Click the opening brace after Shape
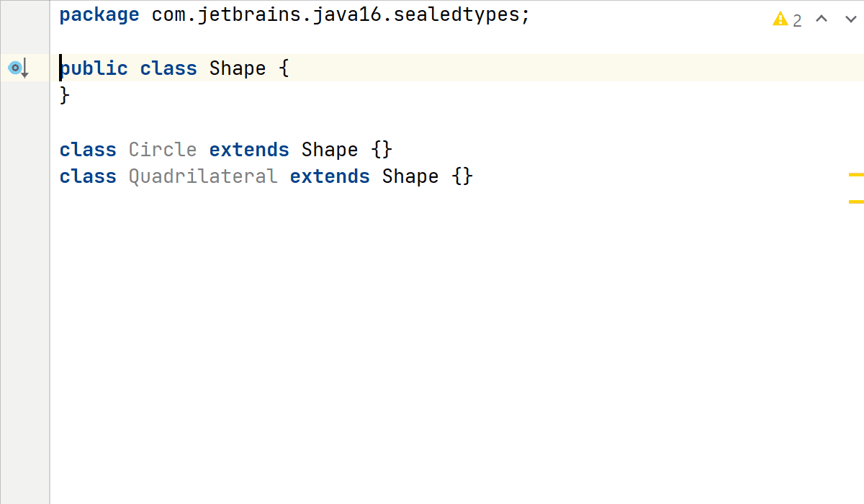Image resolution: width=864 pixels, height=504 pixels. [x=284, y=68]
